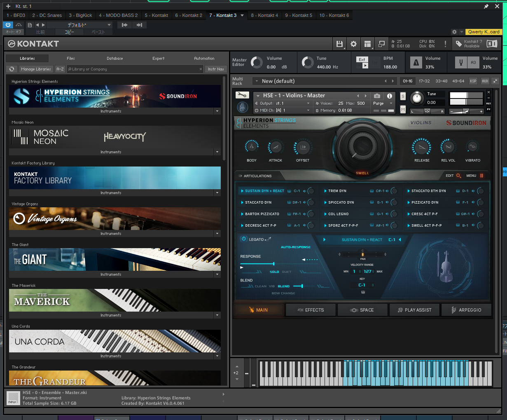The height and width of the screenshot is (420, 507).
Task: Click the master tuning fork icon
Action: tap(461, 63)
